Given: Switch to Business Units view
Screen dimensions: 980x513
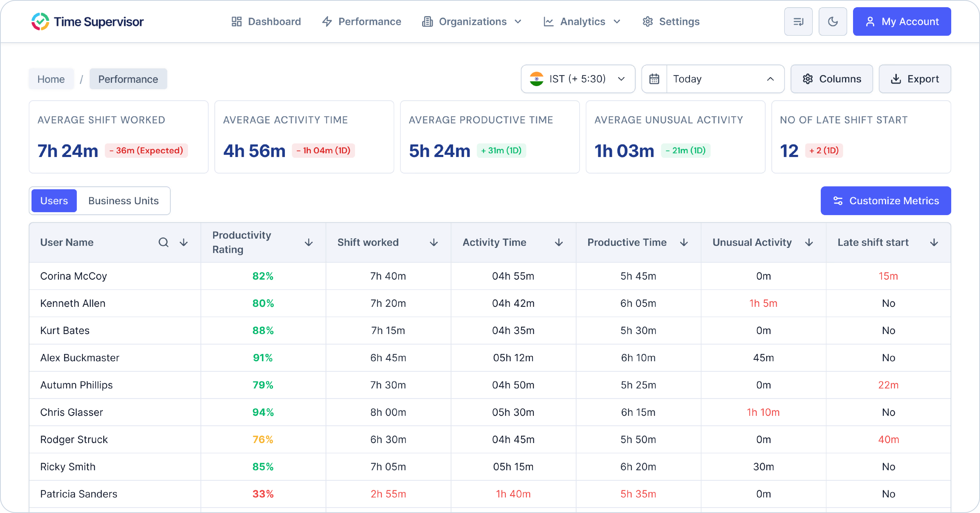Looking at the screenshot, I should [123, 200].
